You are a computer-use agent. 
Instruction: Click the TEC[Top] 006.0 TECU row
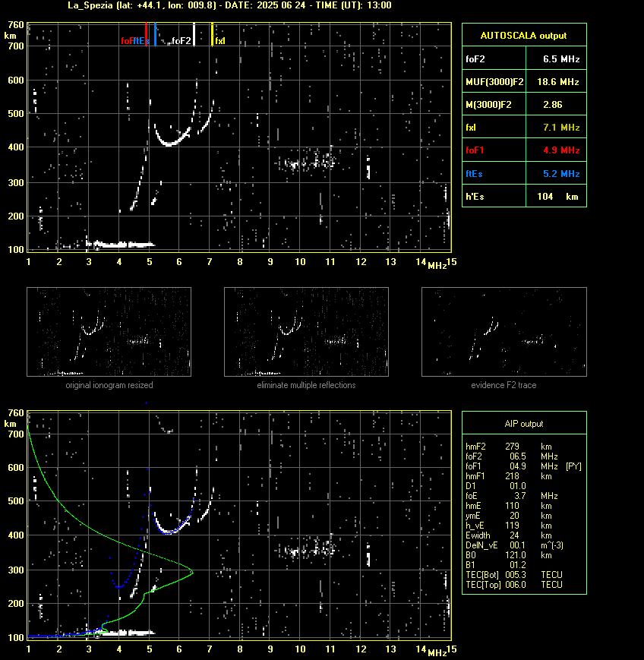coord(515,585)
